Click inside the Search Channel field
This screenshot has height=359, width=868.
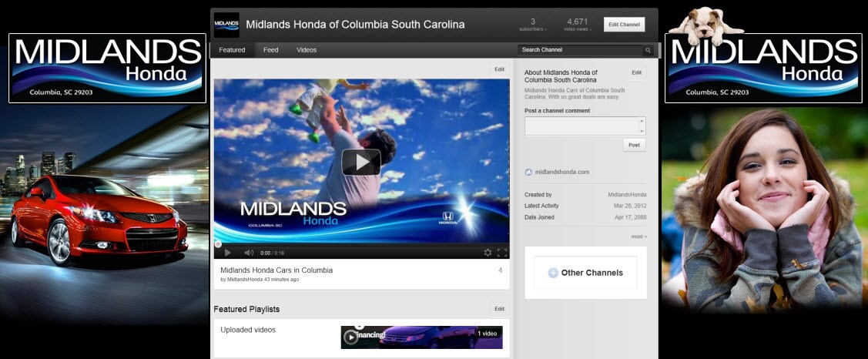click(581, 50)
